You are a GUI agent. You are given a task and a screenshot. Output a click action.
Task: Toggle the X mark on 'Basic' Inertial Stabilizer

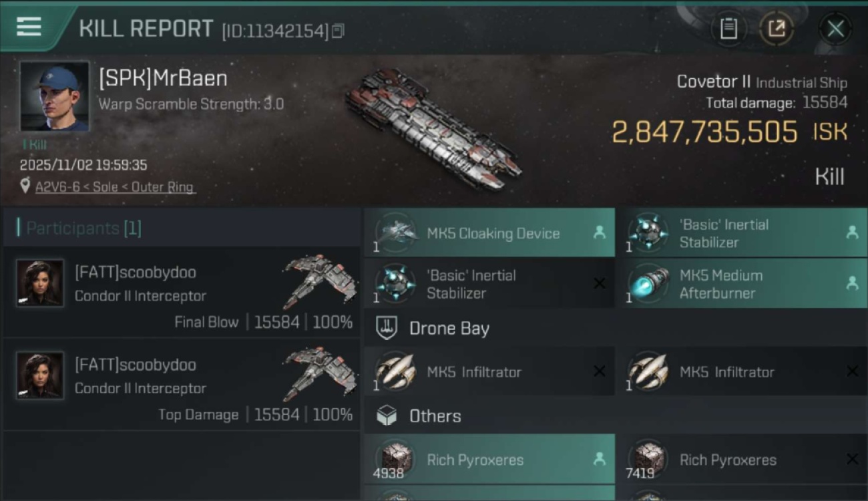(x=599, y=284)
